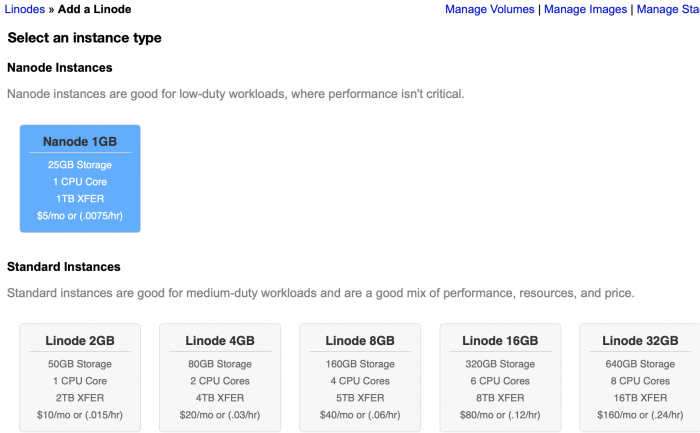Open the Manage Images link
The image size is (700, 433).
pyautogui.click(x=585, y=9)
